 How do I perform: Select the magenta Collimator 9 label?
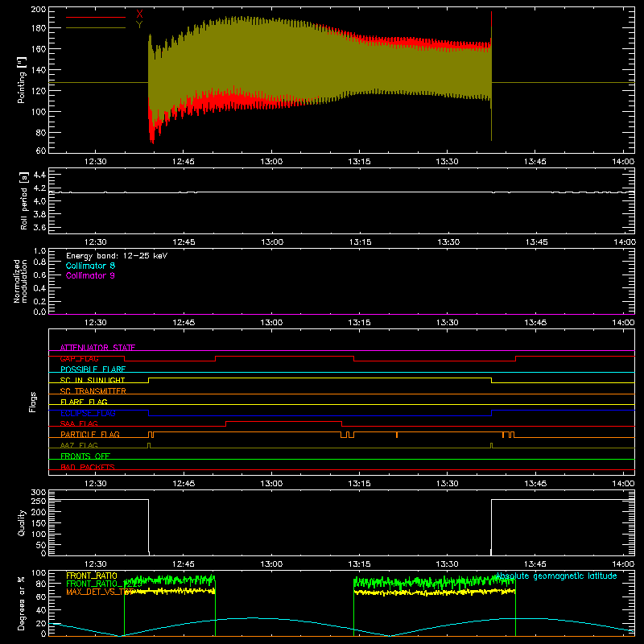pos(90,275)
